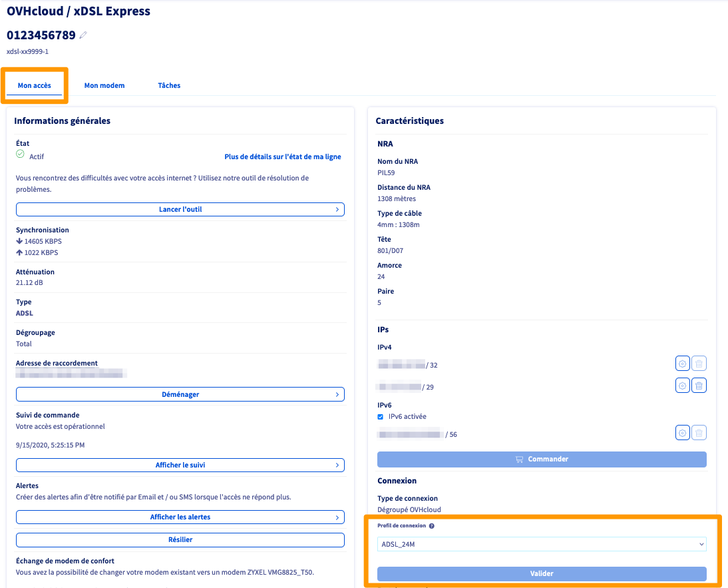Switch to the Mon modem tab
The height and width of the screenshot is (588, 728).
pos(104,85)
